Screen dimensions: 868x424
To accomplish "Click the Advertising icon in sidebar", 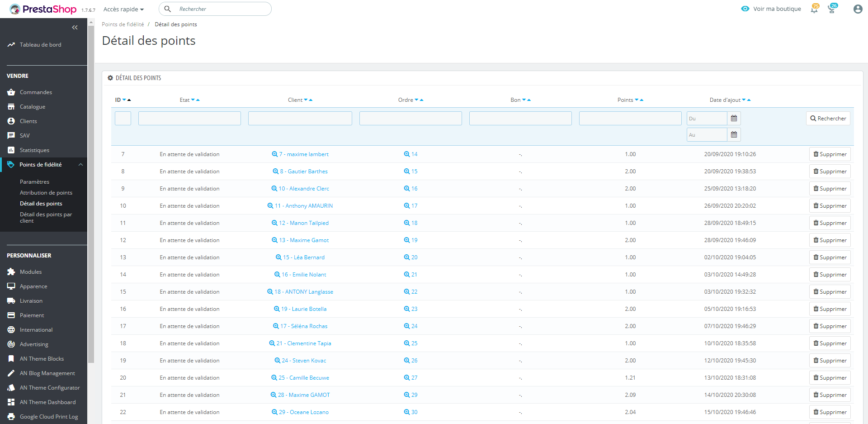I will pos(11,344).
